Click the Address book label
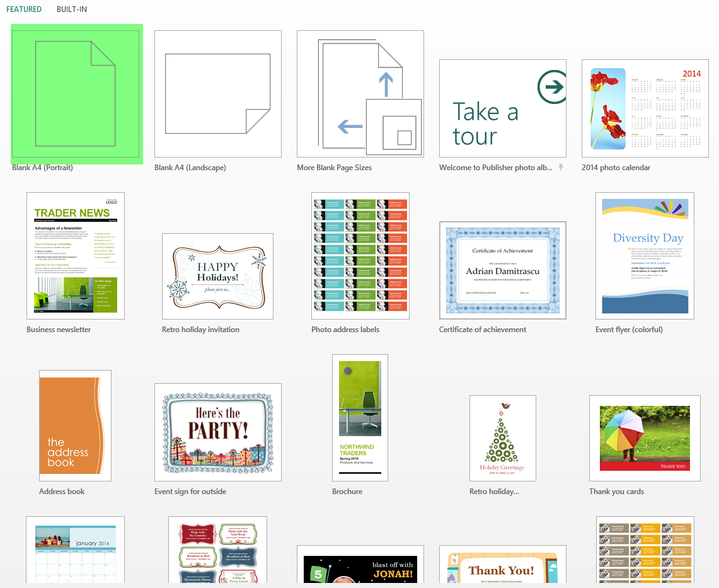 point(62,491)
